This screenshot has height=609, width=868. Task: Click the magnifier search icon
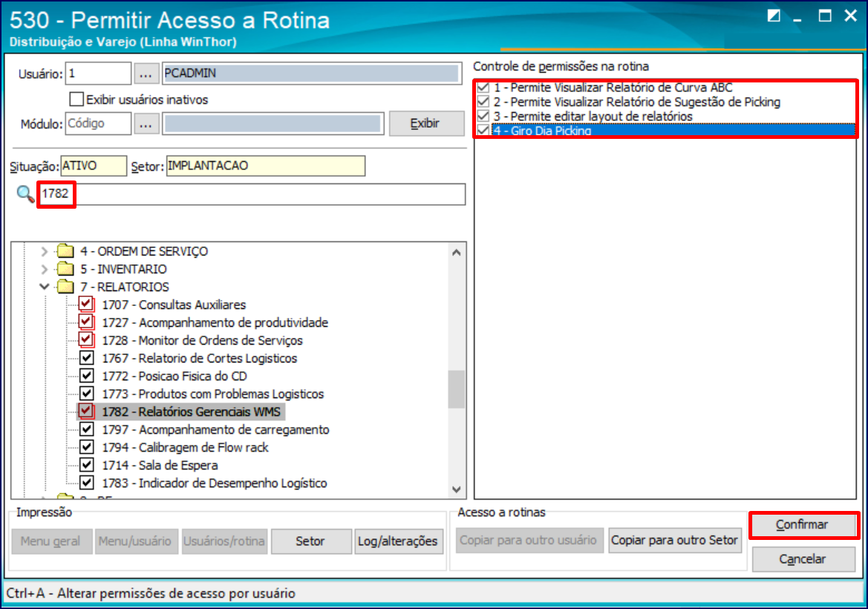click(25, 195)
